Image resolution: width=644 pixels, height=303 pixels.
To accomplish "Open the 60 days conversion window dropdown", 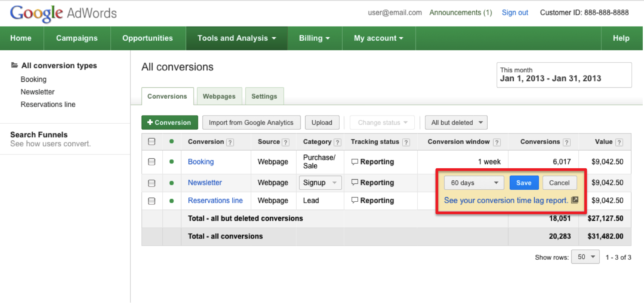I will 474,183.
